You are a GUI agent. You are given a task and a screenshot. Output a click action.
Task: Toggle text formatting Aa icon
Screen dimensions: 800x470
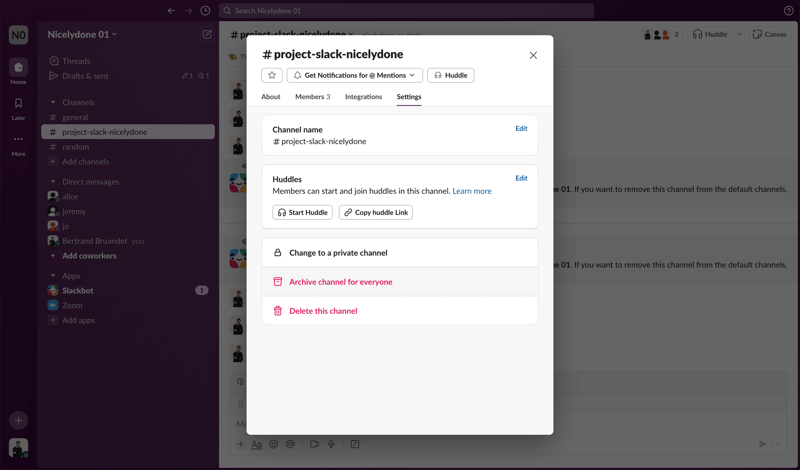[257, 444]
